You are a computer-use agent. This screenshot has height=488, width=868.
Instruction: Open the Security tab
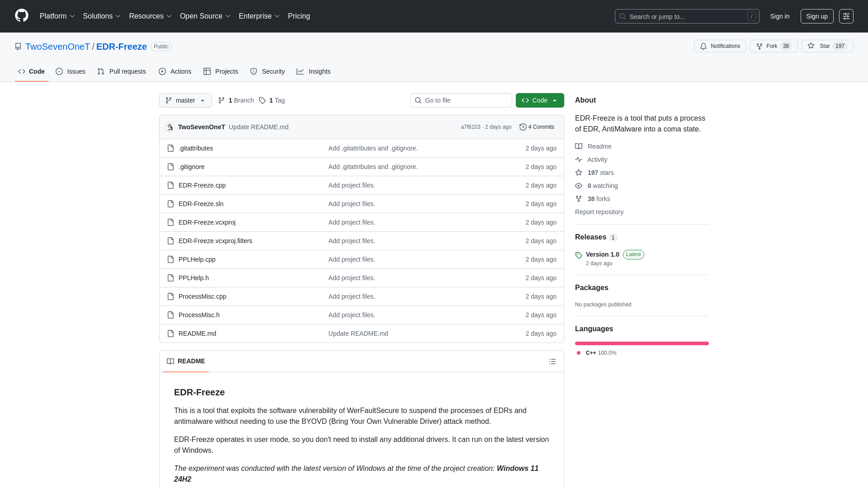(x=268, y=71)
